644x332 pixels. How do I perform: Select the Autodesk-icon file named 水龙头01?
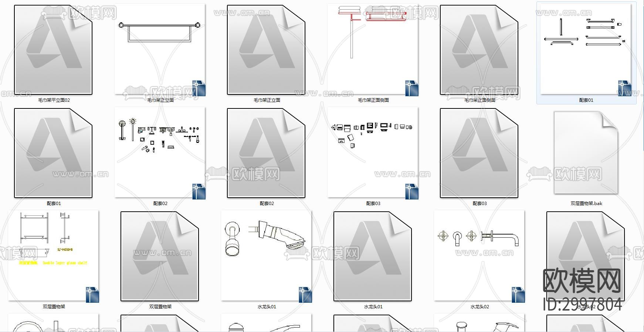pos(373,256)
